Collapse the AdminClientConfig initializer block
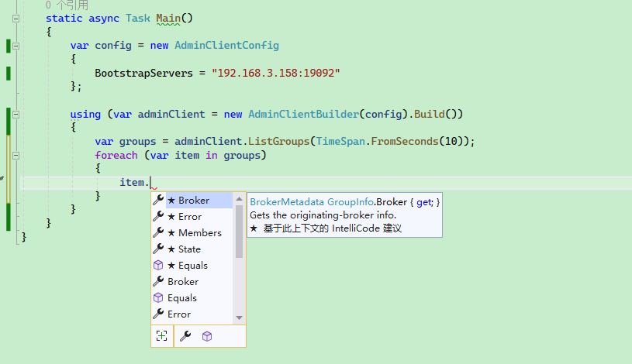The image size is (632, 364). 16,46
